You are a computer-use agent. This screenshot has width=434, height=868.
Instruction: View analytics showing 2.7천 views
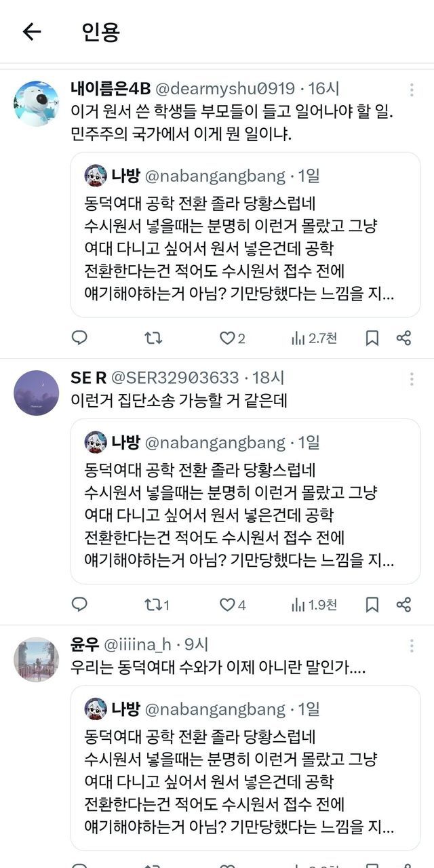pos(313,338)
